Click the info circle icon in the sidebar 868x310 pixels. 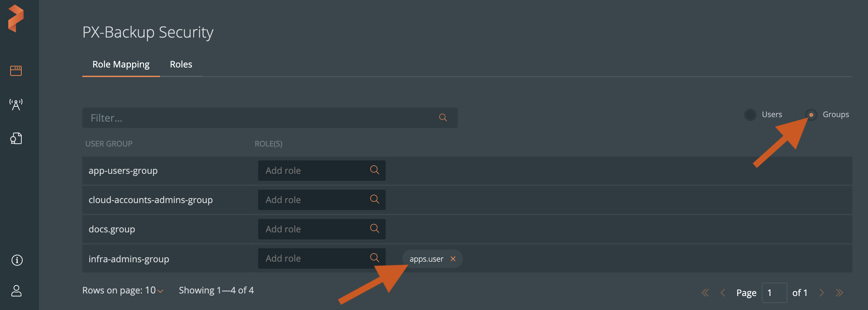click(x=17, y=260)
